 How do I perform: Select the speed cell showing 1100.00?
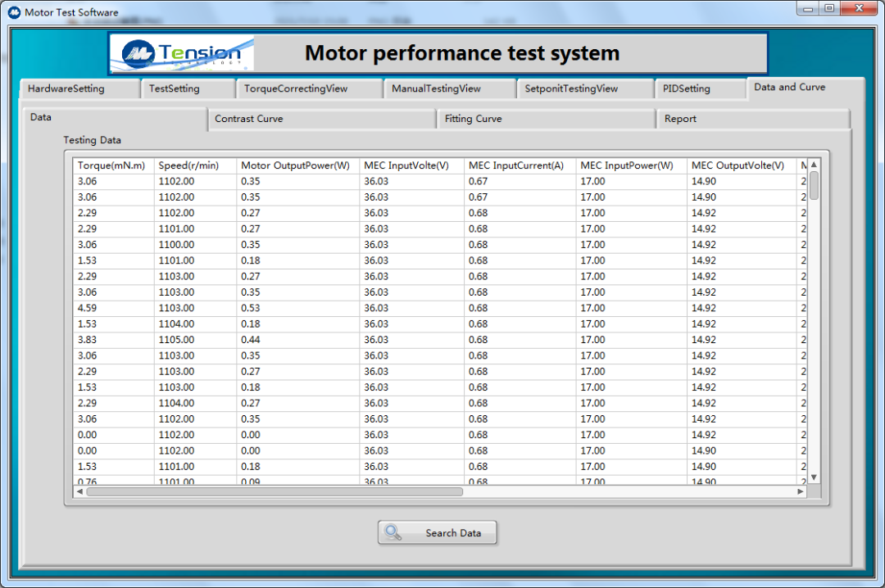coord(195,245)
